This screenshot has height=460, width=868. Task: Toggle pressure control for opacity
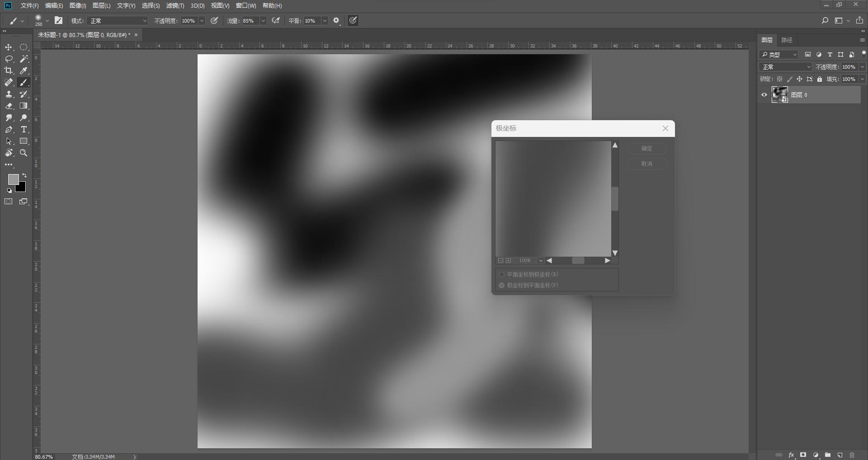click(x=215, y=20)
